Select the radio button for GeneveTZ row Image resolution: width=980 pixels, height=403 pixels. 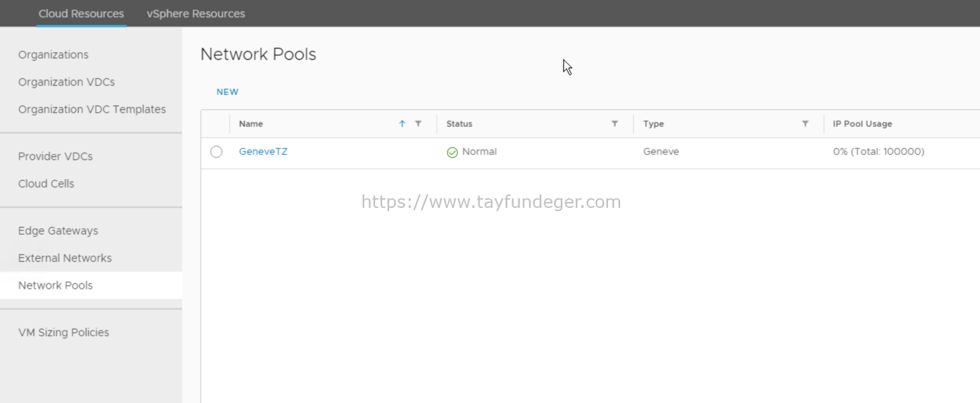coord(216,152)
